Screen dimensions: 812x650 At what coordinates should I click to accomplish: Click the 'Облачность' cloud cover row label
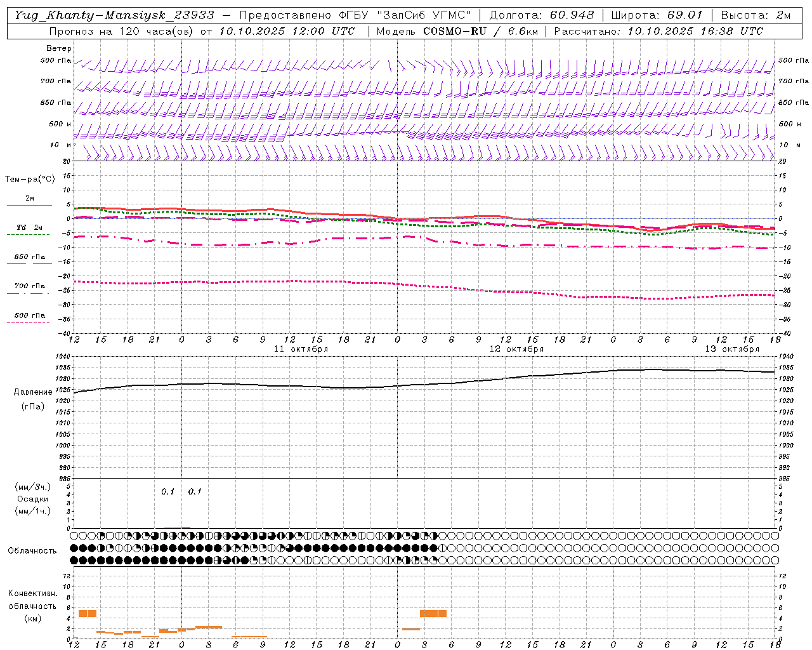(x=32, y=551)
